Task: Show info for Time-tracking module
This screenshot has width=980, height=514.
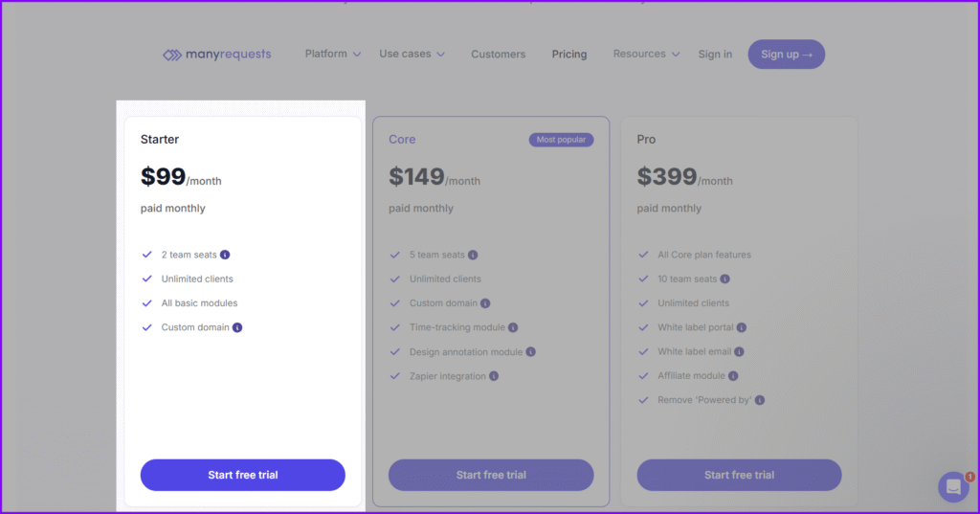Action: click(x=513, y=327)
